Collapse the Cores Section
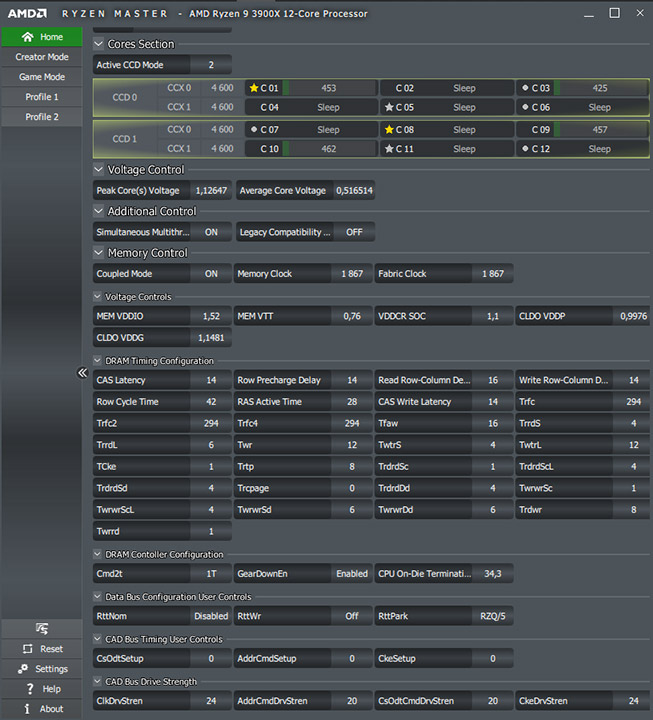Screen dimensions: 653x720 98,44
